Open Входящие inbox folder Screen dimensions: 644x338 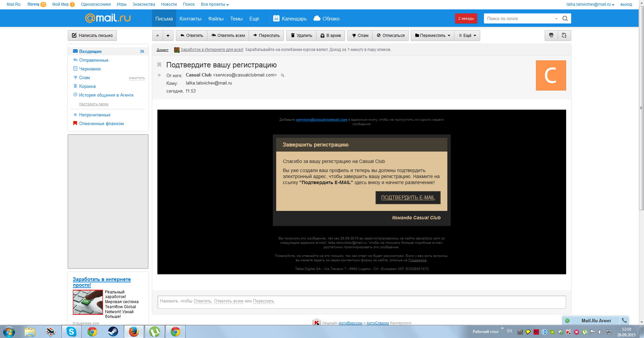[108, 51]
